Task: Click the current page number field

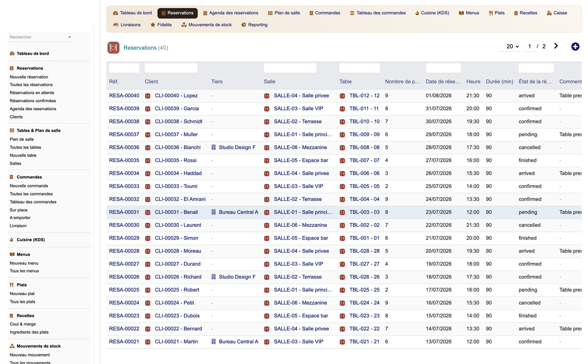Action: coord(529,47)
